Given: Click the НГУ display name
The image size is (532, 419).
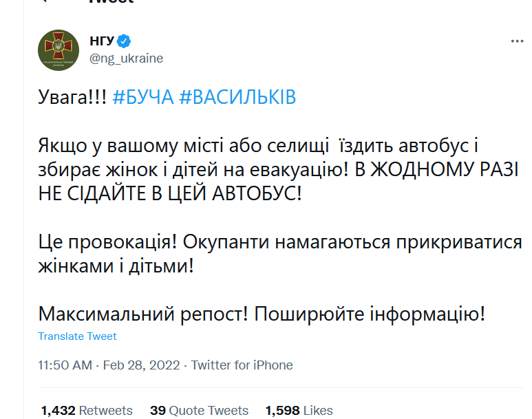Looking at the screenshot, I should pyautogui.click(x=102, y=41).
